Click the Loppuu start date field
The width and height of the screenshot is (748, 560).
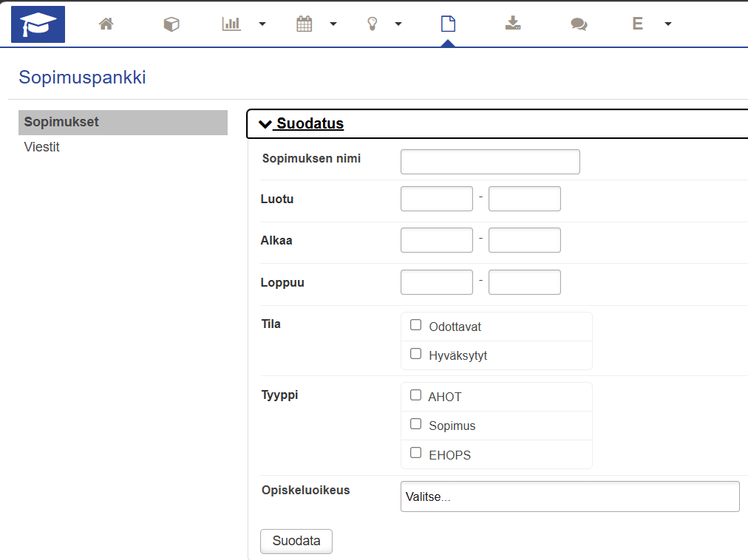[437, 282]
